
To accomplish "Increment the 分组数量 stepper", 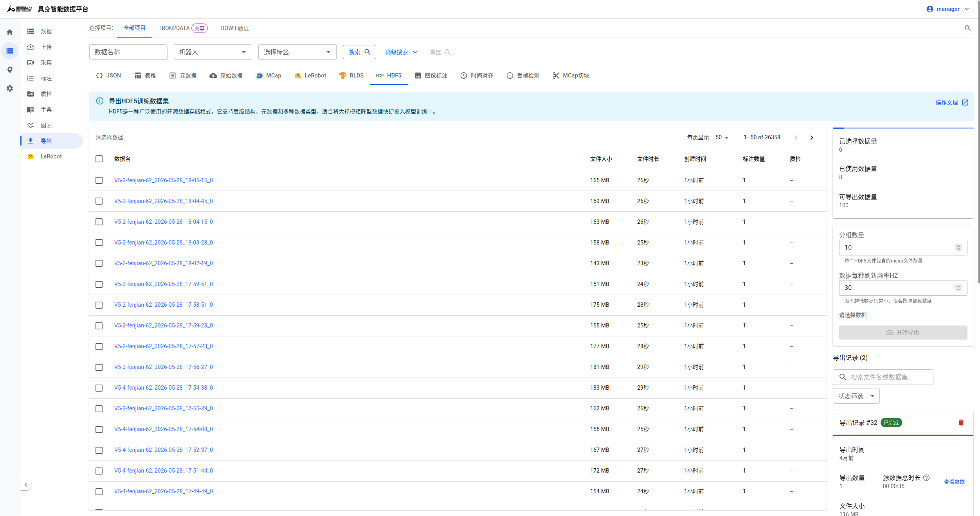I will (x=958, y=246).
